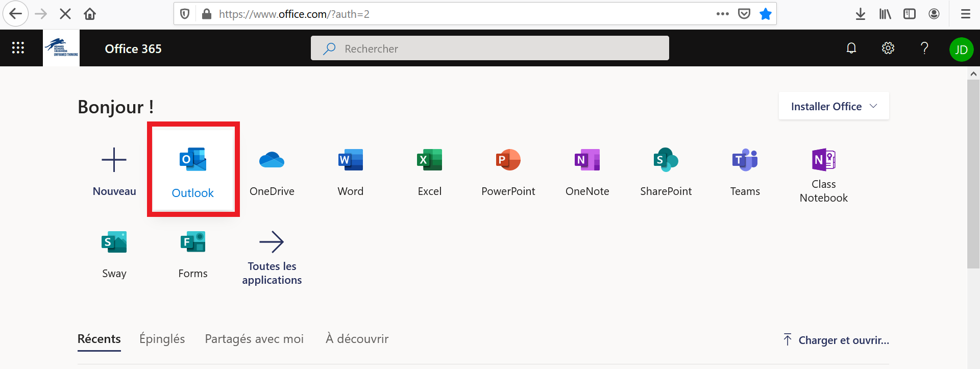Click the scrollbar up arrow

point(973,73)
